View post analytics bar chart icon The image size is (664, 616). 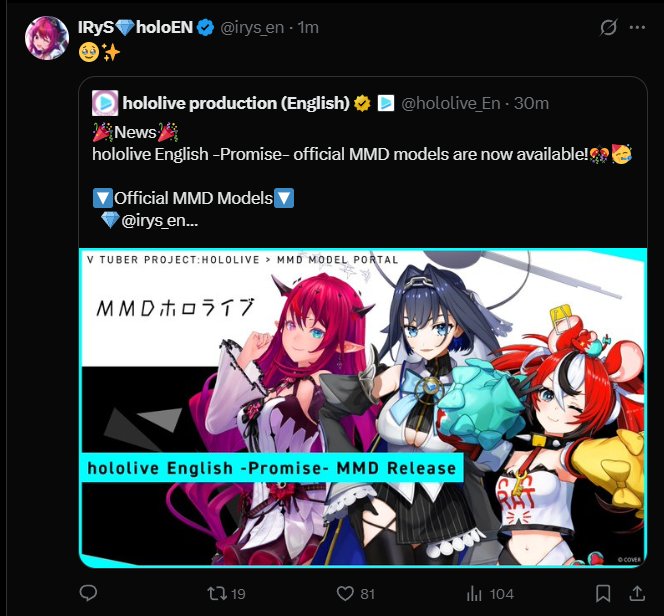coord(474,594)
